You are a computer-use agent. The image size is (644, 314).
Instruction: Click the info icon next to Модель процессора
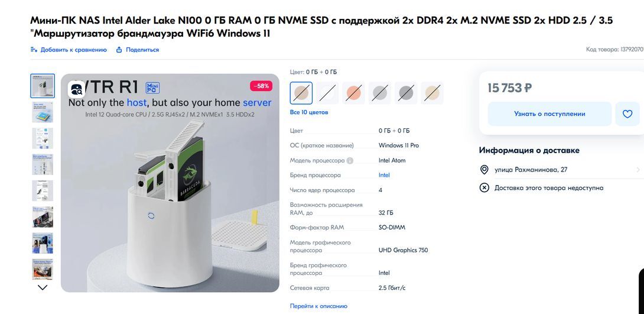coord(350,161)
